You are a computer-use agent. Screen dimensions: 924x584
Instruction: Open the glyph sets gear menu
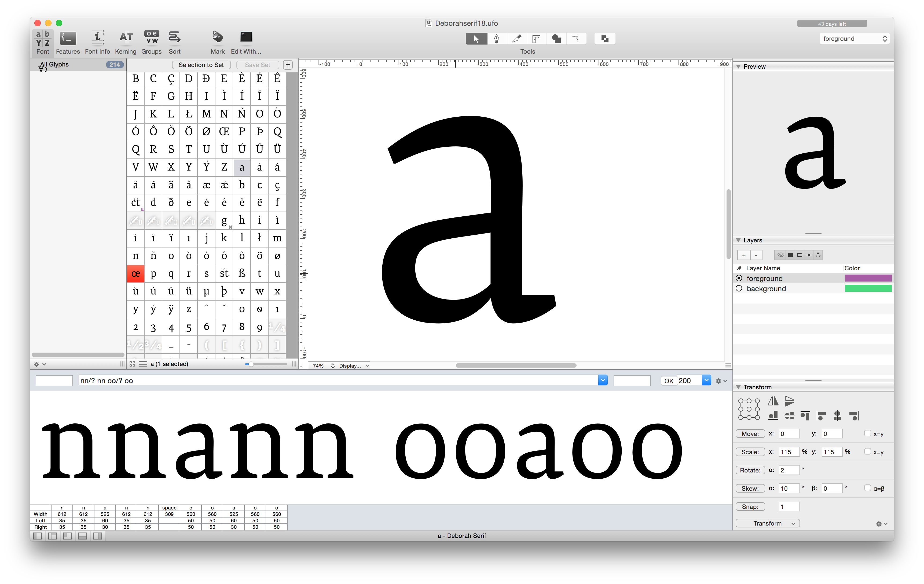tap(39, 364)
